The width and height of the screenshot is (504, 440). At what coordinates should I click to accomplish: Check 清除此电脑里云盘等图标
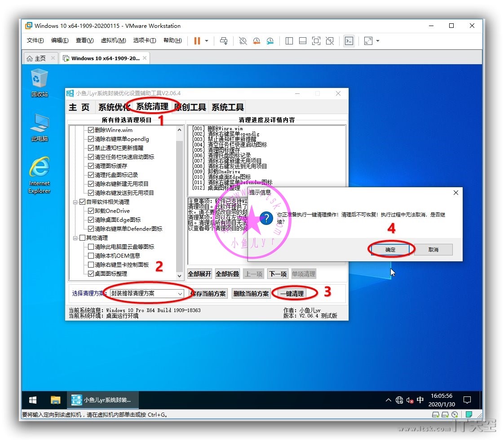(x=91, y=247)
